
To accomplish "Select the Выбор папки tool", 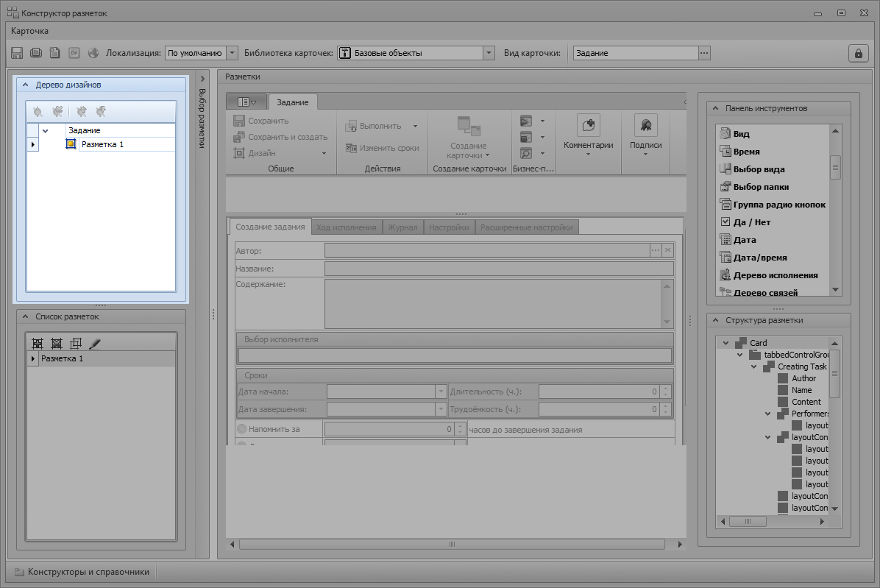I will pos(762,187).
